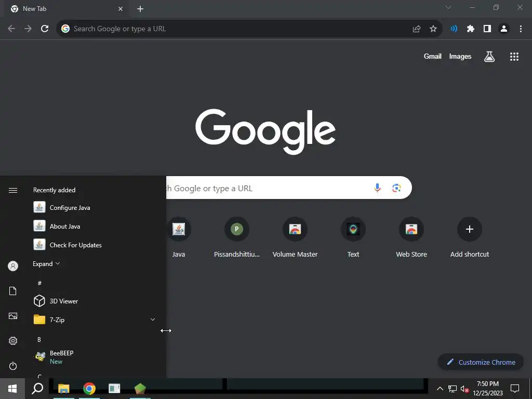Open Start menu user account icon
Viewport: 532px width, 399px height.
click(13, 266)
